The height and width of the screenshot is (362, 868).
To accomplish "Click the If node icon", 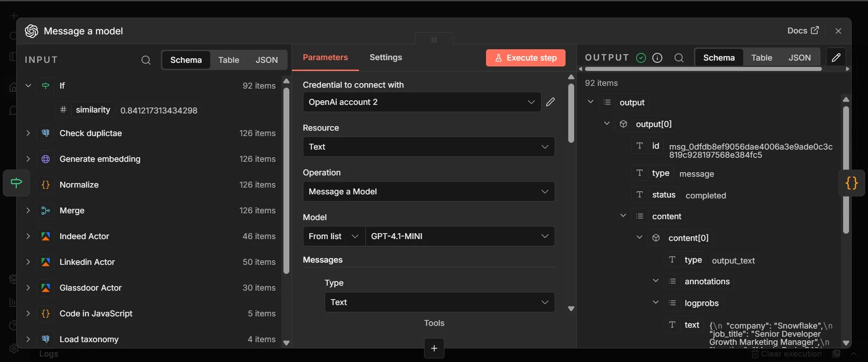I will coord(46,85).
